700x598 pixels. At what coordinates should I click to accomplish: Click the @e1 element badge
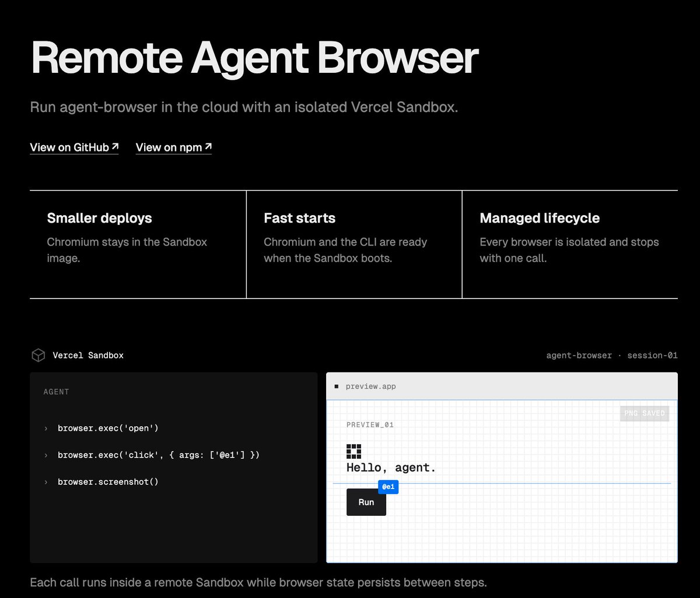388,487
